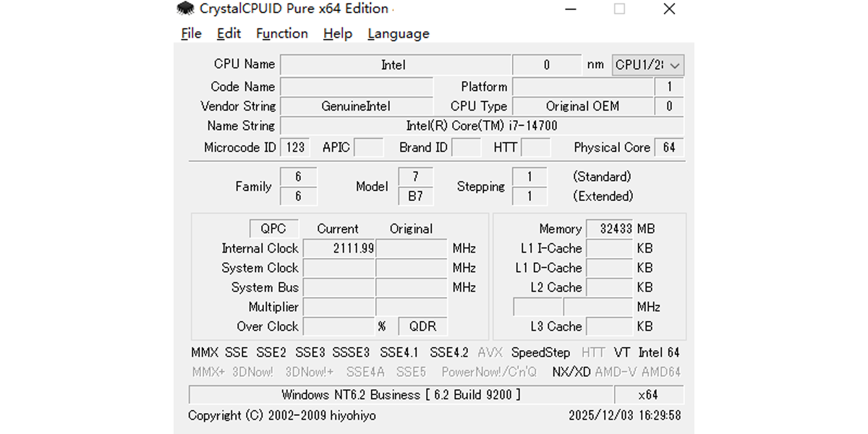Click the empty APIC field
This screenshot has width=868, height=434.
click(x=369, y=148)
